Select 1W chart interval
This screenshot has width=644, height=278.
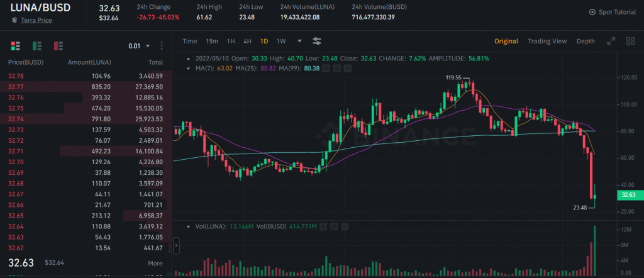click(x=281, y=41)
